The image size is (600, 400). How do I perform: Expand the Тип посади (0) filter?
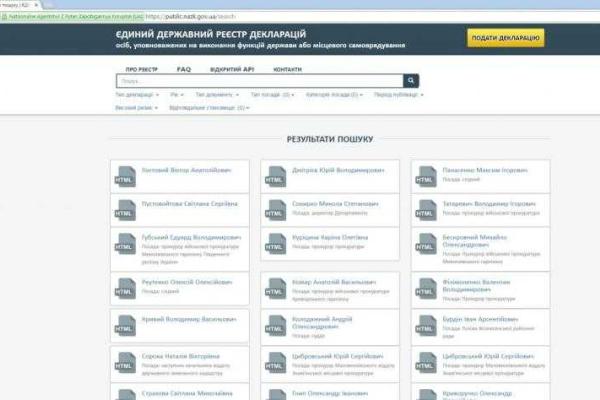click(272, 95)
